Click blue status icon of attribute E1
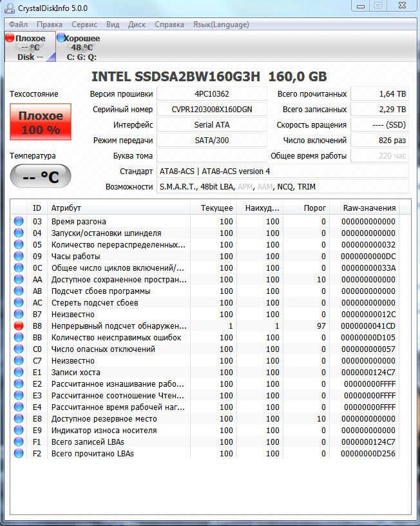This screenshot has height=526, width=420. click(x=19, y=372)
